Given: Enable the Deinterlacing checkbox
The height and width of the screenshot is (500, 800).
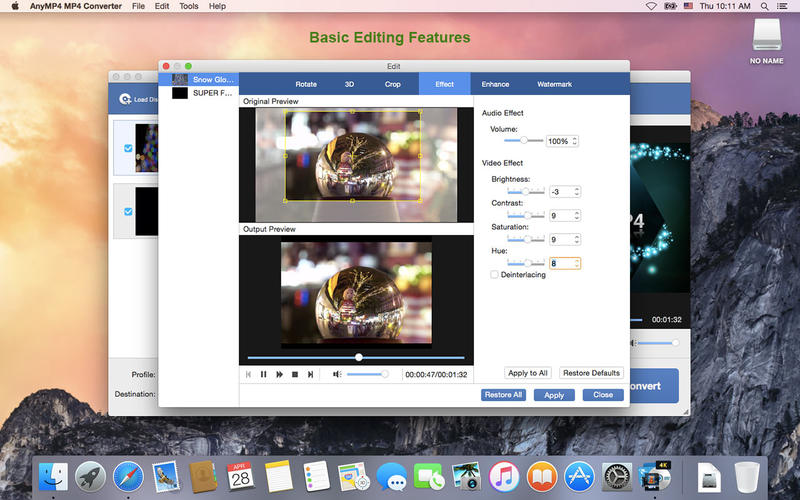Looking at the screenshot, I should coord(494,274).
